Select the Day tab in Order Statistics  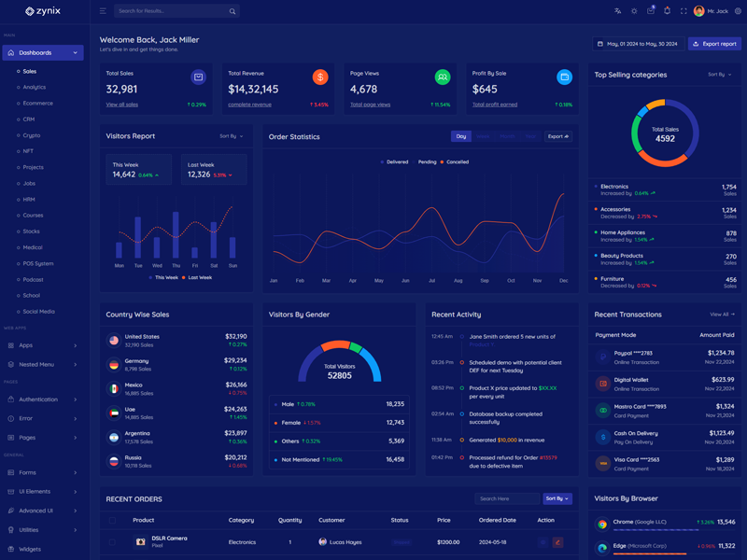[461, 136]
